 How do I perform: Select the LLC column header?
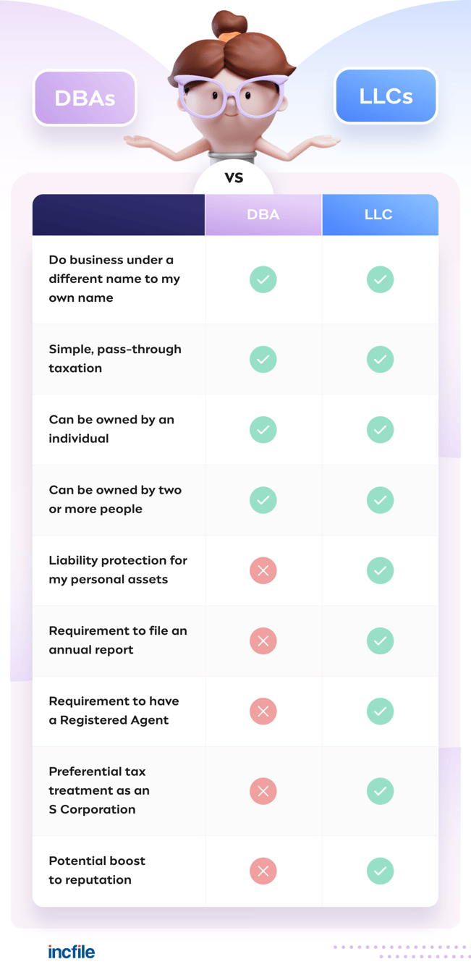coord(380,215)
